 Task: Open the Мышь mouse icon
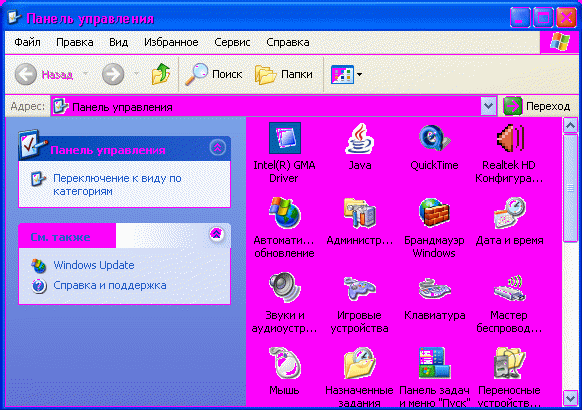pyautogui.click(x=284, y=363)
